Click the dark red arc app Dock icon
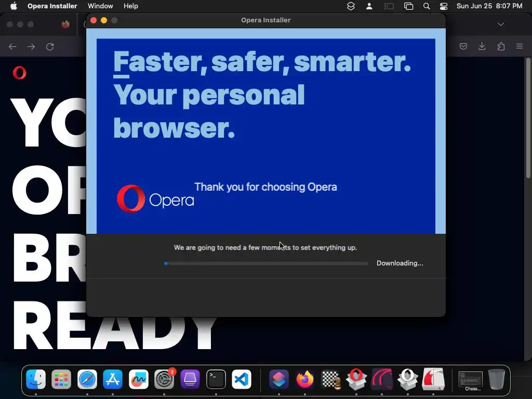 382,379
